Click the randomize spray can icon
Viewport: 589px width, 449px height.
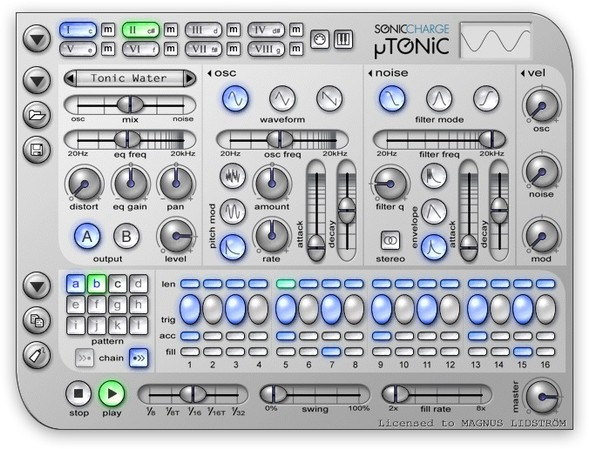point(37,355)
